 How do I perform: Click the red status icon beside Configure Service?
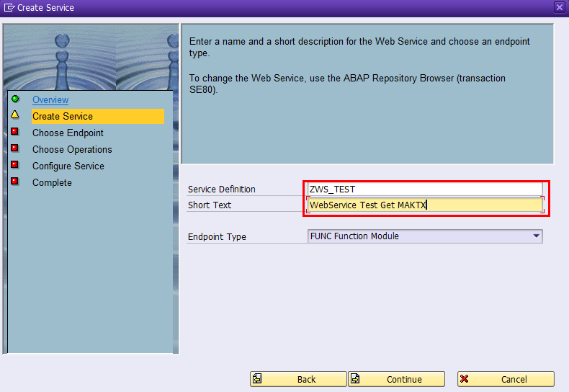[x=15, y=164]
